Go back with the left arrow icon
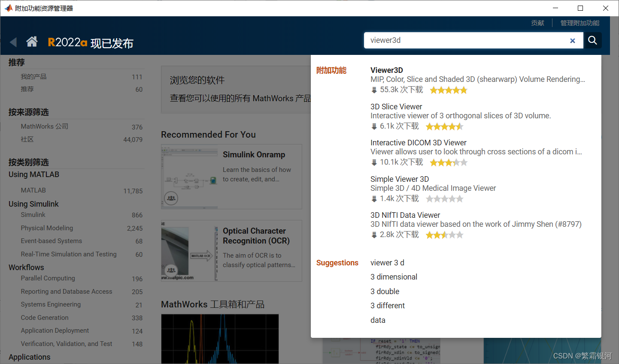 click(x=13, y=42)
